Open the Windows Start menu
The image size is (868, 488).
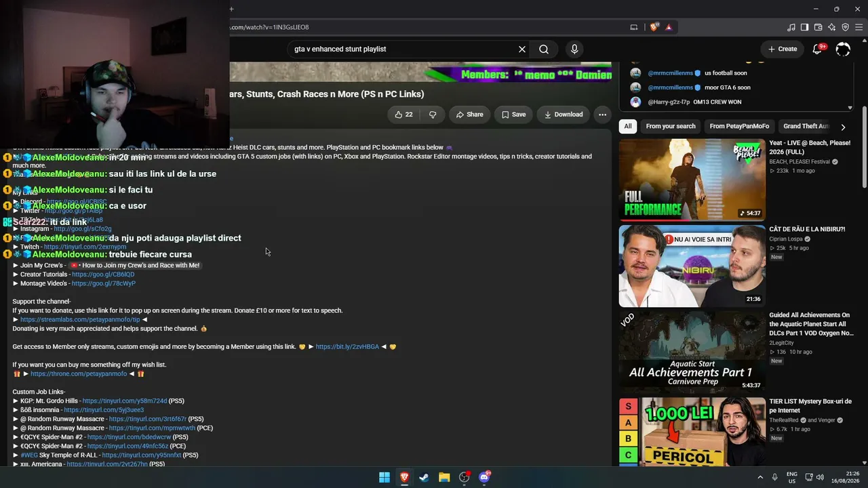coord(384,477)
